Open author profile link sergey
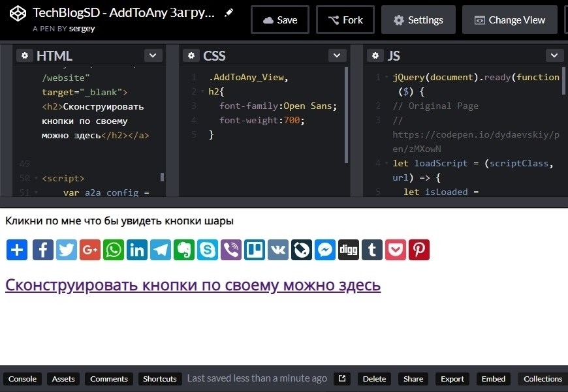The height and width of the screenshot is (392, 568). tap(82, 29)
